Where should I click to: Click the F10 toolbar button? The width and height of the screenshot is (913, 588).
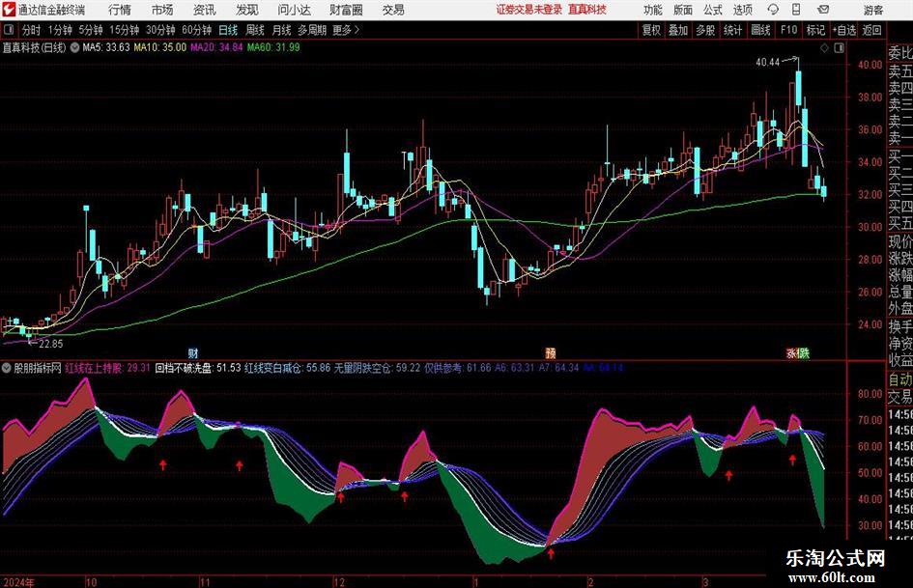788,30
